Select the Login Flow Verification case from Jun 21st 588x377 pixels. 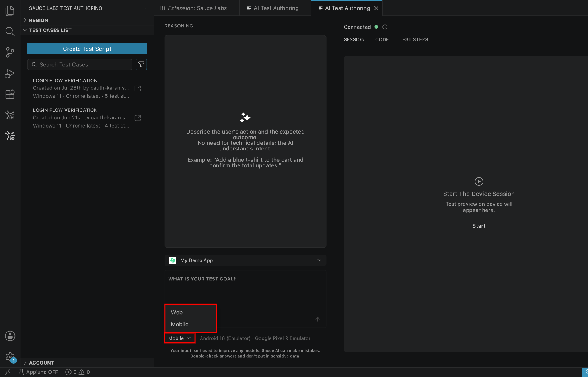click(x=81, y=118)
